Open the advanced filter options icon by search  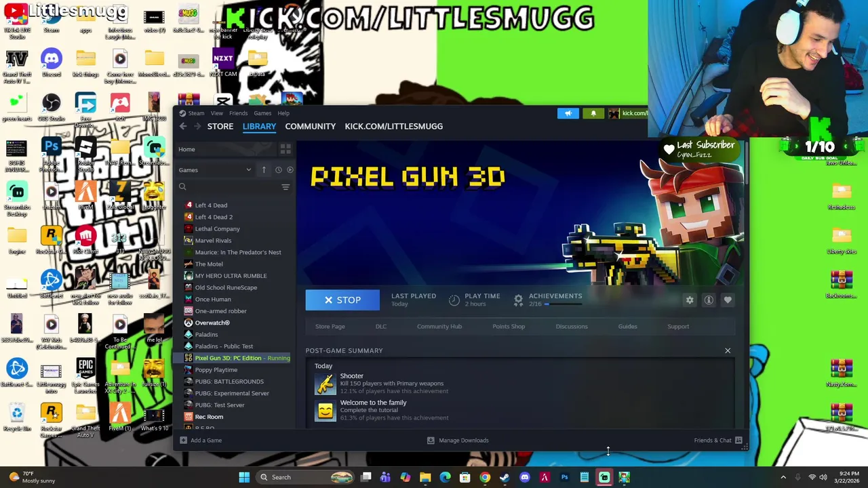(285, 187)
